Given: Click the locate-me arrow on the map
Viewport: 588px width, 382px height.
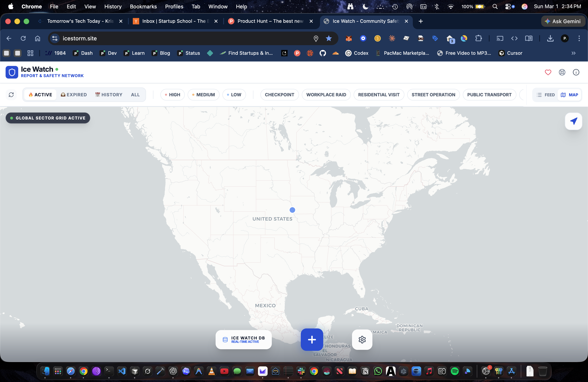Looking at the screenshot, I should coord(574,121).
